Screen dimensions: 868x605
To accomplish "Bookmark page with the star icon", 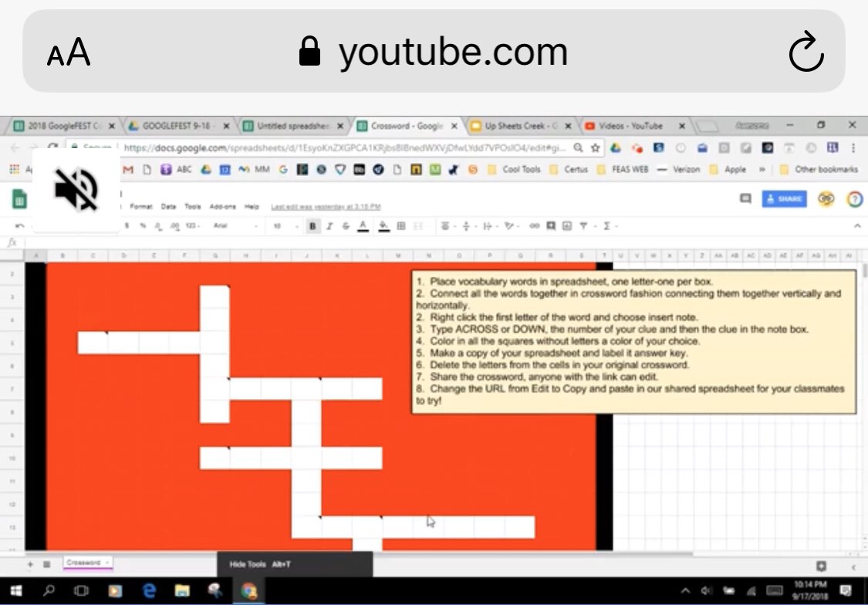I will coord(595,148).
